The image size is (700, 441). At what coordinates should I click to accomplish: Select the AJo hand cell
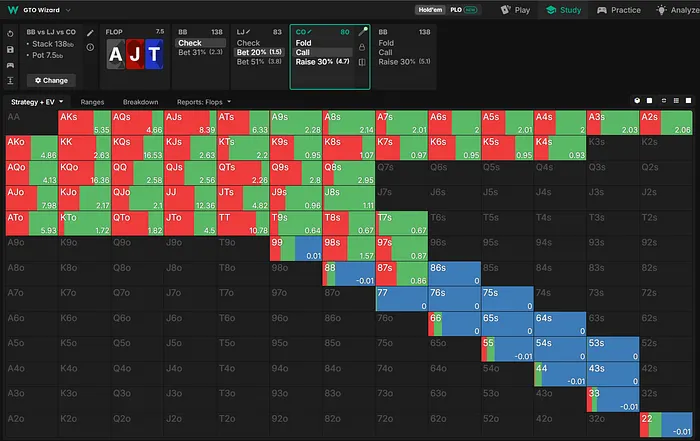pos(31,198)
